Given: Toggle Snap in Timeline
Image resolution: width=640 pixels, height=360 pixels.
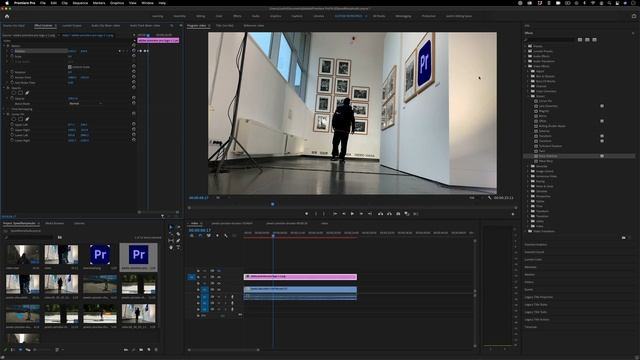Looking at the screenshot, I should [x=200, y=236].
